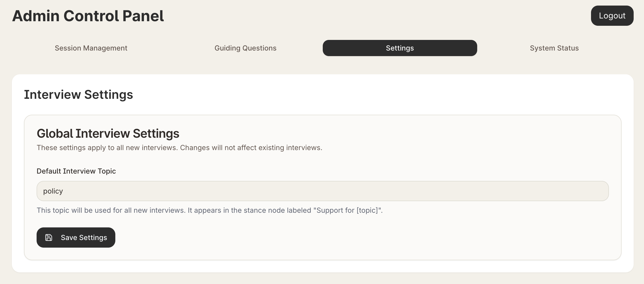The image size is (644, 284).
Task: Click the Interview Settings heading
Action: (78, 94)
